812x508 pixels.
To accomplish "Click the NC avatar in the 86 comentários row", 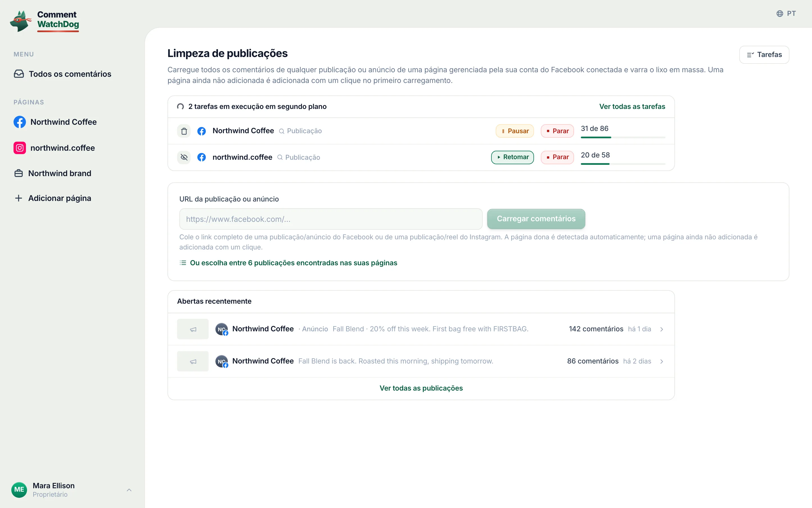I will [x=222, y=362].
